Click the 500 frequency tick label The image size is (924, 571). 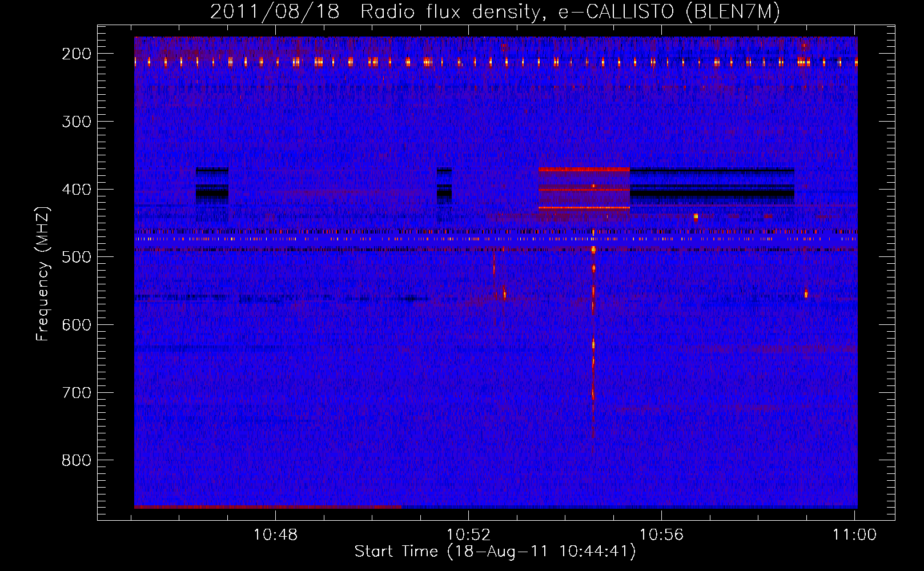[x=77, y=257]
